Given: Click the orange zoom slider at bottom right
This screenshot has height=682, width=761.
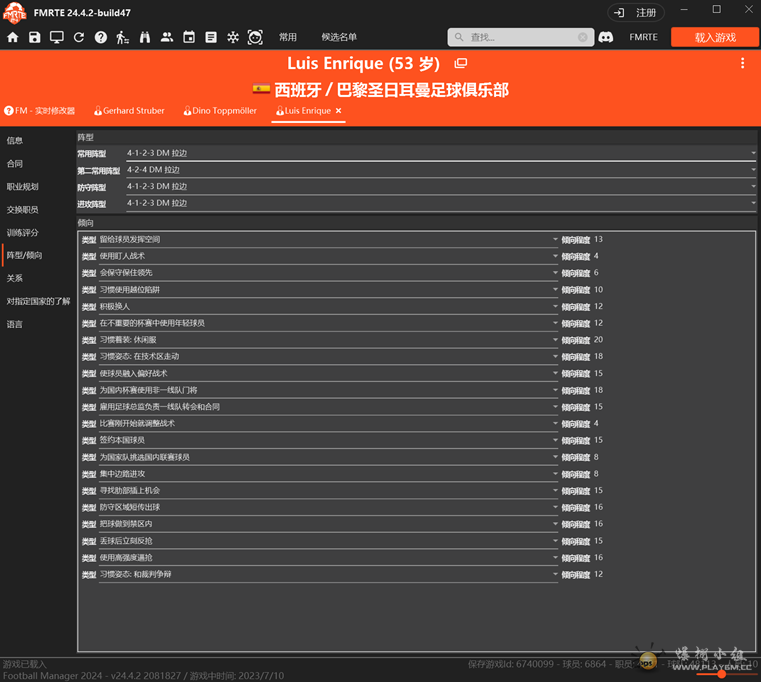Looking at the screenshot, I should (722, 674).
